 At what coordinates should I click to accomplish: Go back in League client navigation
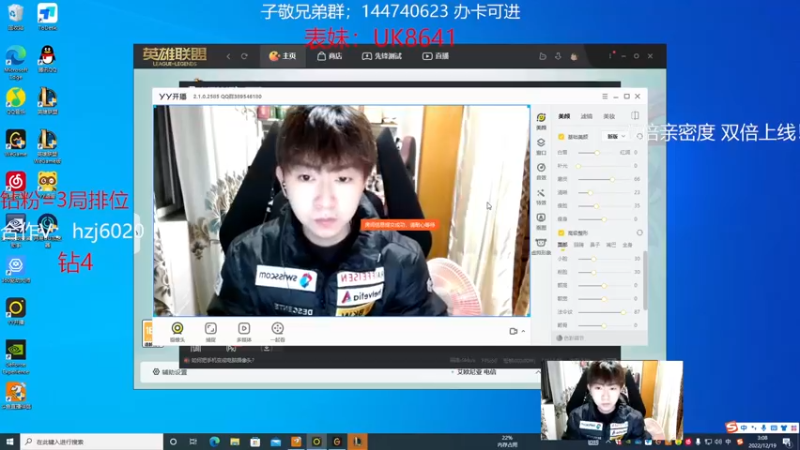pyautogui.click(x=229, y=56)
